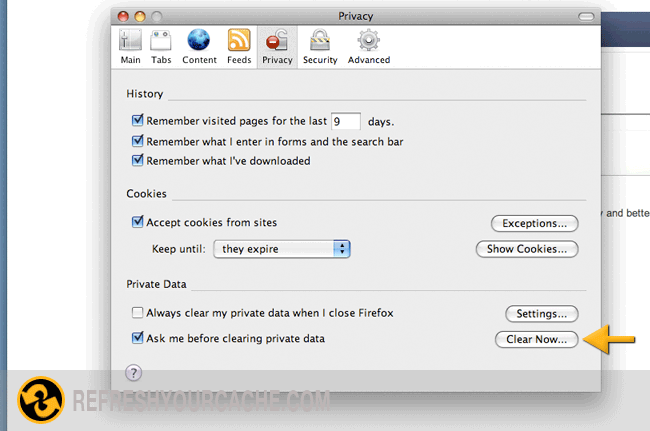
Task: Open the Tabs preferences pane icon
Action: click(x=161, y=46)
